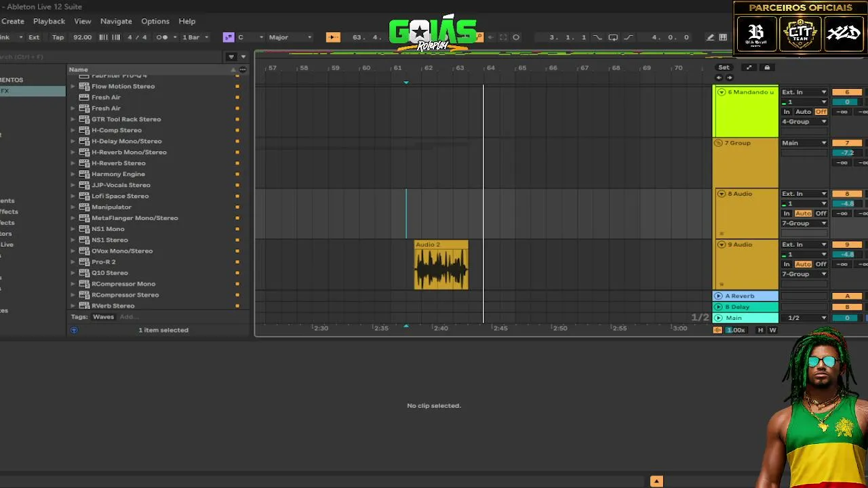Set 6 Mandando u monitor to Off
Screen dimensions: 868x488
pos(821,112)
